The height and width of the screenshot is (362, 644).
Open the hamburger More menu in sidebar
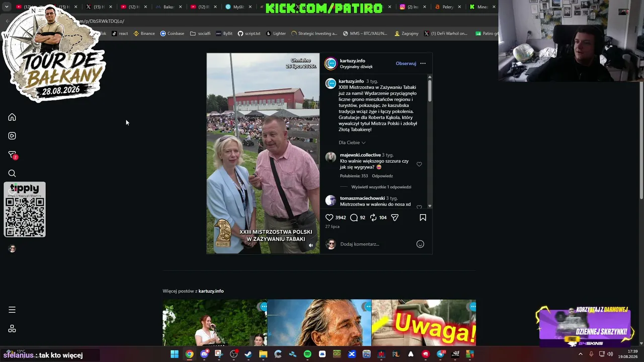click(12, 310)
